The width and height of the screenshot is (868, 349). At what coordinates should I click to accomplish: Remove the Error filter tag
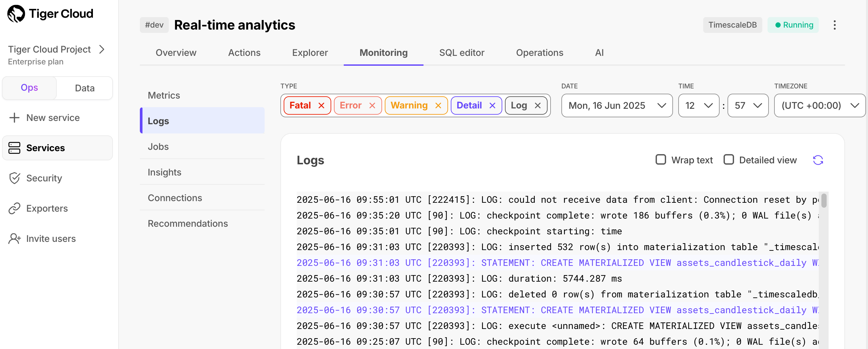point(372,105)
